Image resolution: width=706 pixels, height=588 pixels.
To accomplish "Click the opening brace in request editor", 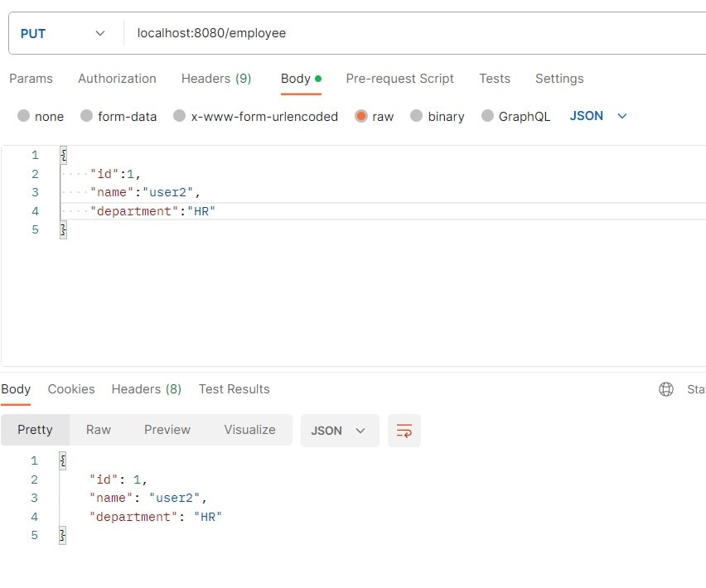I will coord(64,155).
